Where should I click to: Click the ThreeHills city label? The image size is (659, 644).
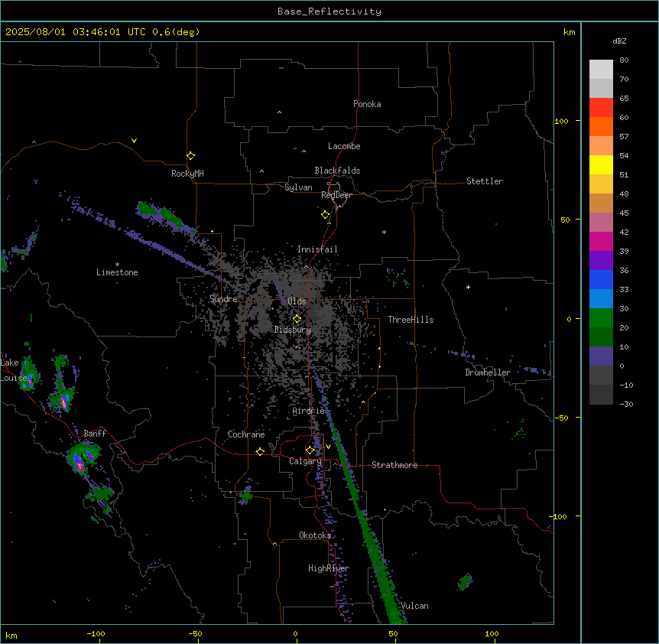411,320
